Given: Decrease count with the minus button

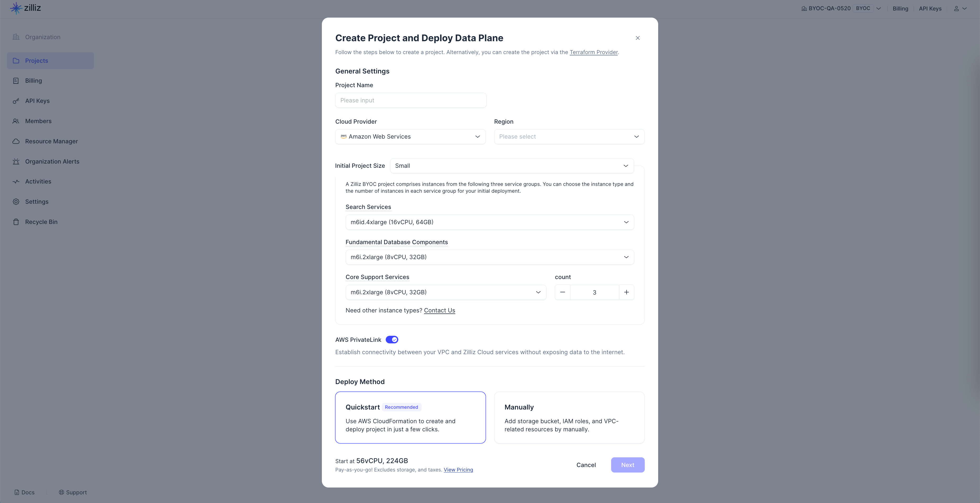Looking at the screenshot, I should click(x=563, y=292).
